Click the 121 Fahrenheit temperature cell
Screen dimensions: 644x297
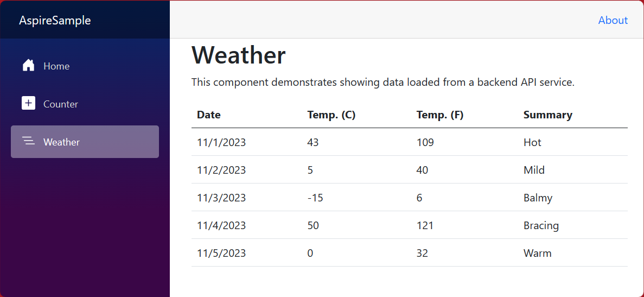(425, 225)
